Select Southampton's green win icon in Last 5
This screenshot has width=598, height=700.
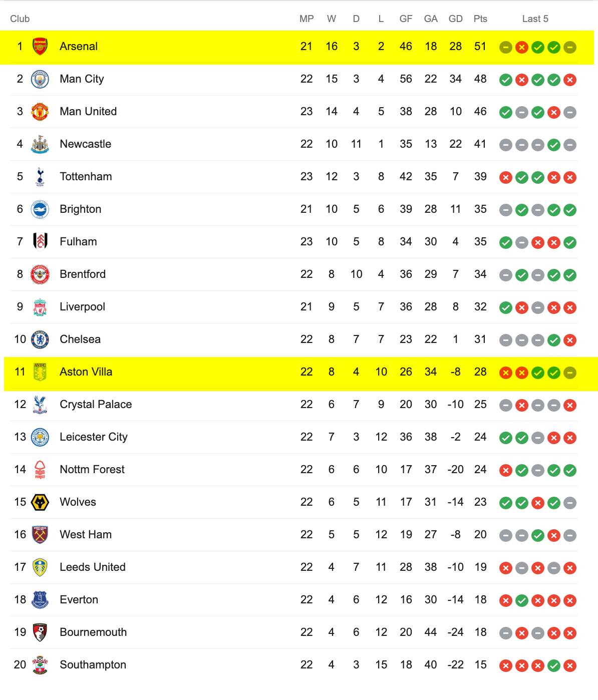click(553, 665)
